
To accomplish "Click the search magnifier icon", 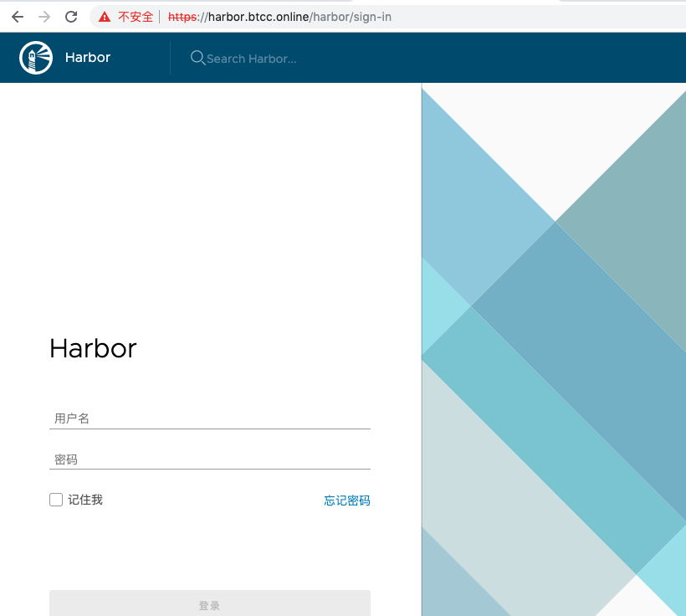I will 197,58.
